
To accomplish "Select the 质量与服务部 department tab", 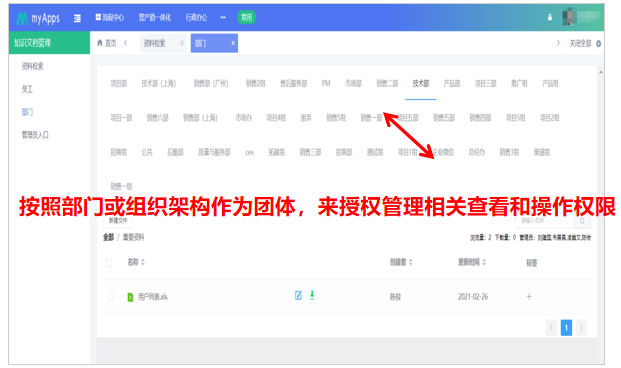I will pos(214,152).
